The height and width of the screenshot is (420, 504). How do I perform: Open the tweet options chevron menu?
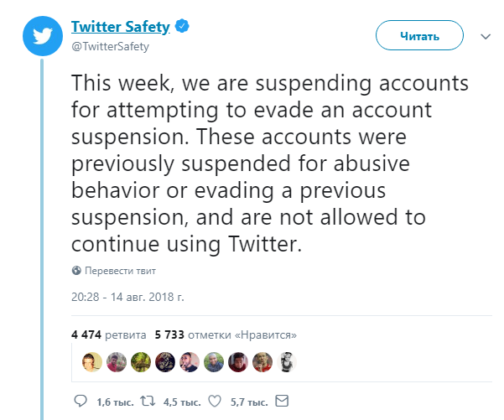485,37
